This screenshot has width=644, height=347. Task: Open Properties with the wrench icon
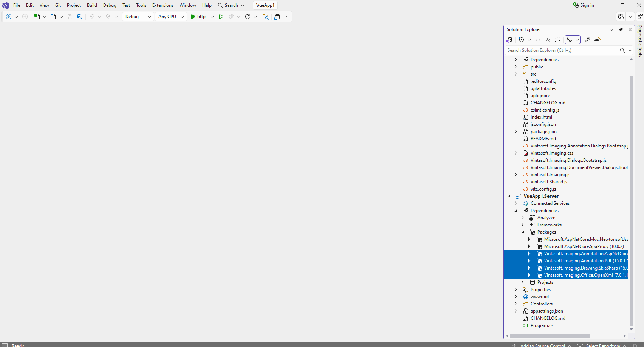(588, 40)
